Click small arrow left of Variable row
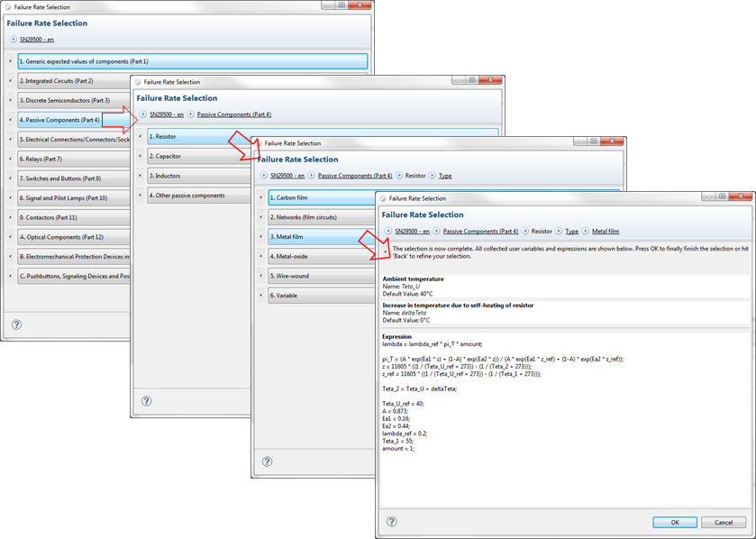 (260, 295)
